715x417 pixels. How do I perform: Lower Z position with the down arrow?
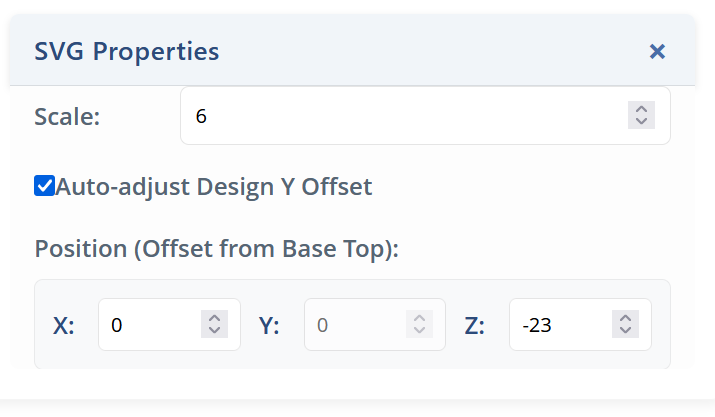[625, 331]
